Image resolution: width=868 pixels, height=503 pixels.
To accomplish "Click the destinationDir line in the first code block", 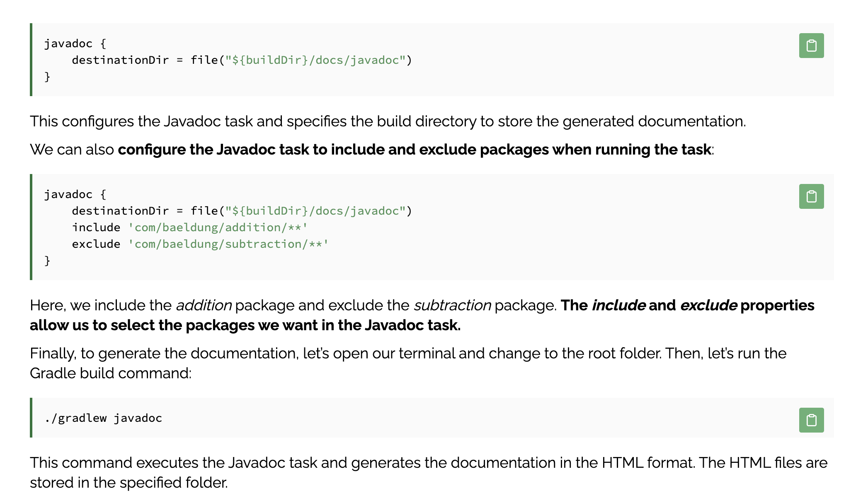I will (242, 60).
